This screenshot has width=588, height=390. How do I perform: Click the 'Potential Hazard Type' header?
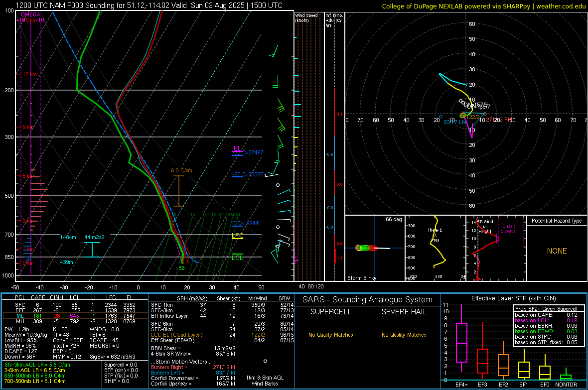pos(557,221)
